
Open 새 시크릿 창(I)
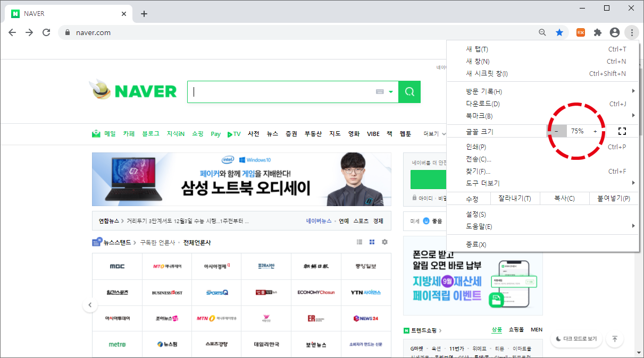(542, 73)
